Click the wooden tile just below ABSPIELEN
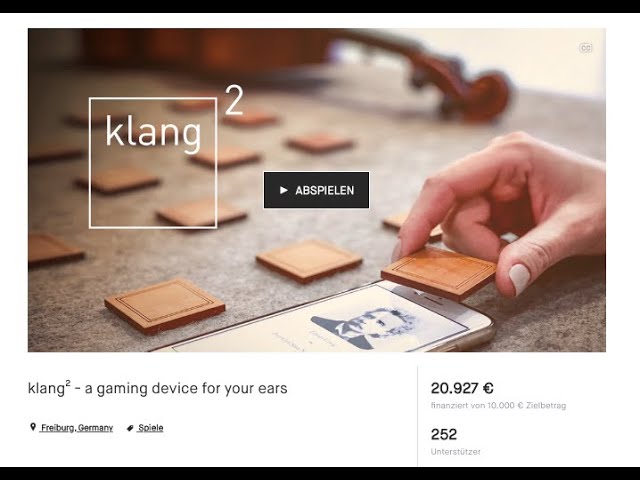Screen dimensions: 640x480 [x=309, y=261]
